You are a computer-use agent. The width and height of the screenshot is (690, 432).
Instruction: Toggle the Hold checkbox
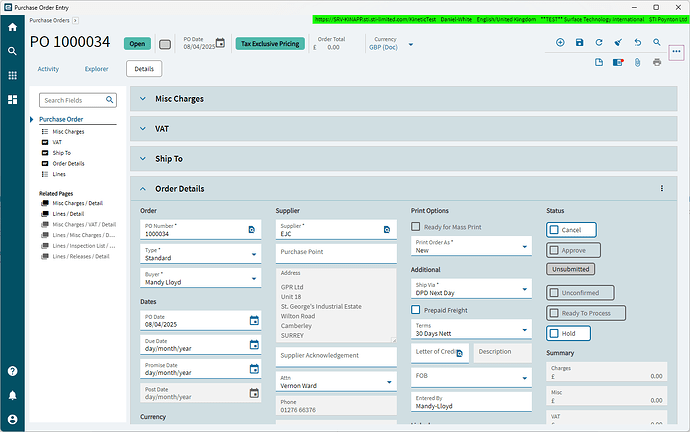554,333
